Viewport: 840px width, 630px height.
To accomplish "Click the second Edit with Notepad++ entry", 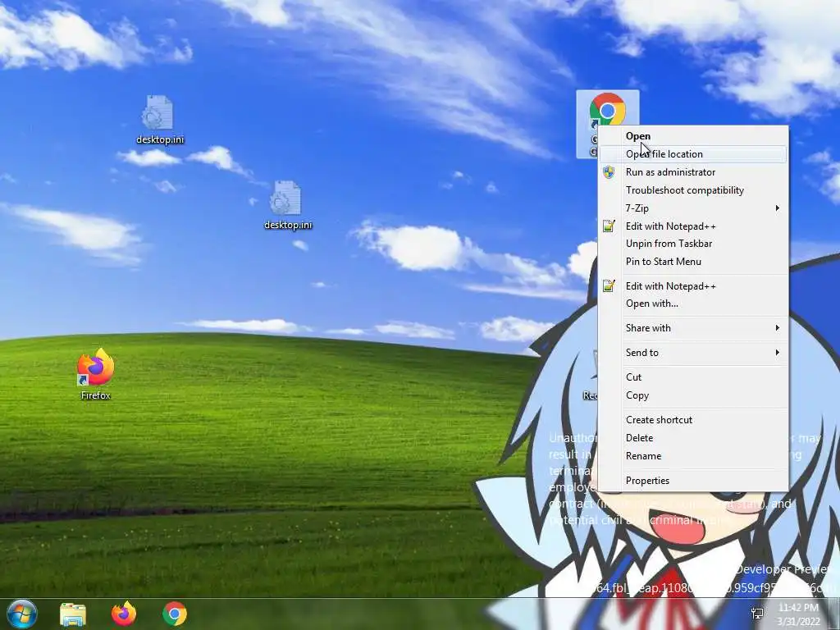I will pyautogui.click(x=692, y=286).
